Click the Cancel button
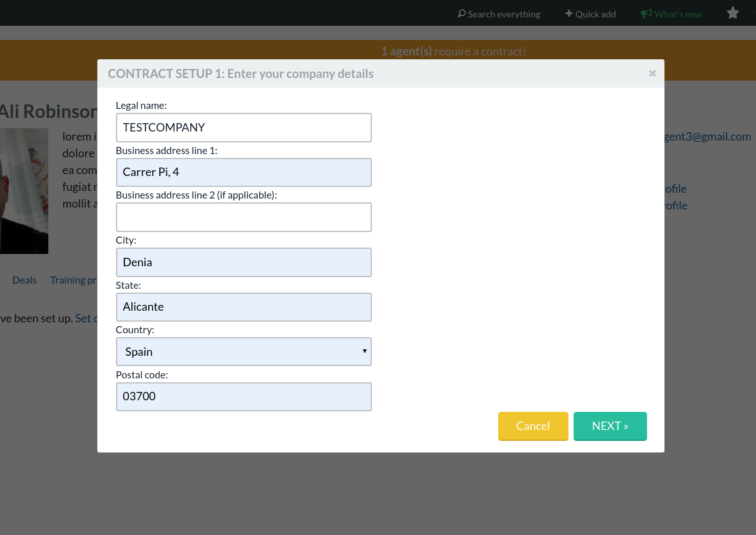 (x=533, y=426)
